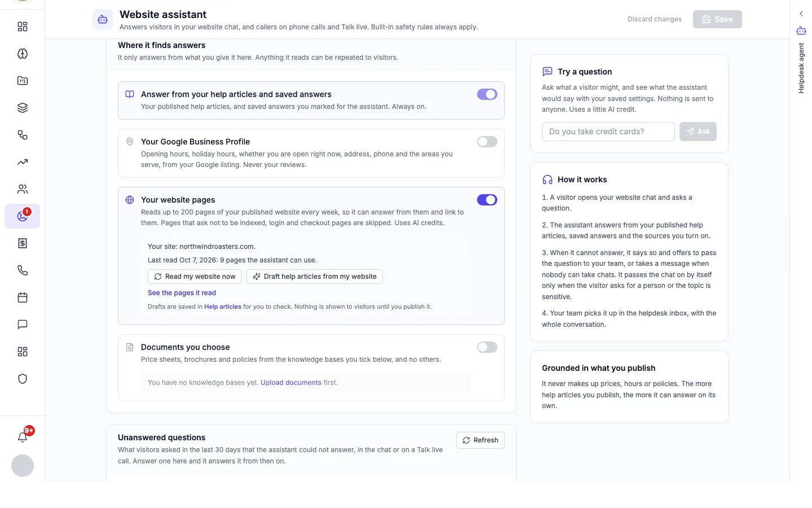Open the phone icon in the sidebar
The image size is (812, 508).
coord(23,270)
